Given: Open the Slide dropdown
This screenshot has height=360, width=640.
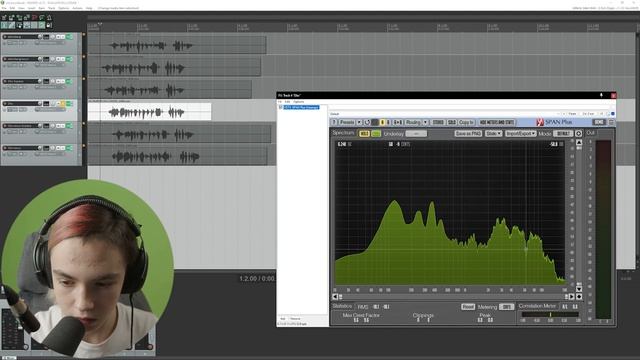Looking at the screenshot, I should click(493, 133).
